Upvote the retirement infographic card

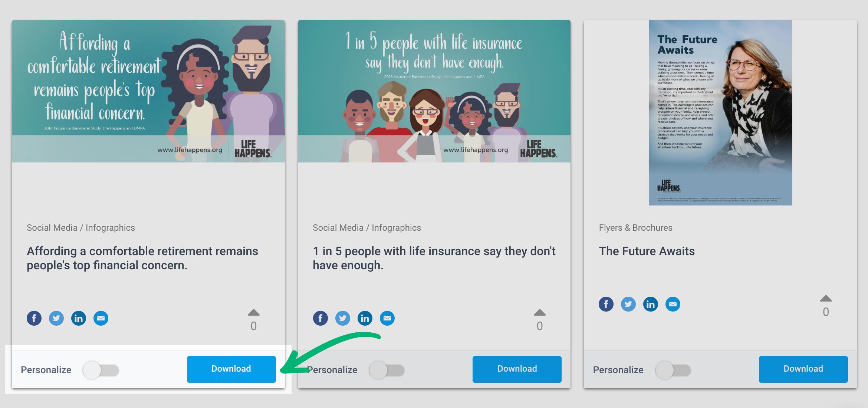pyautogui.click(x=254, y=313)
